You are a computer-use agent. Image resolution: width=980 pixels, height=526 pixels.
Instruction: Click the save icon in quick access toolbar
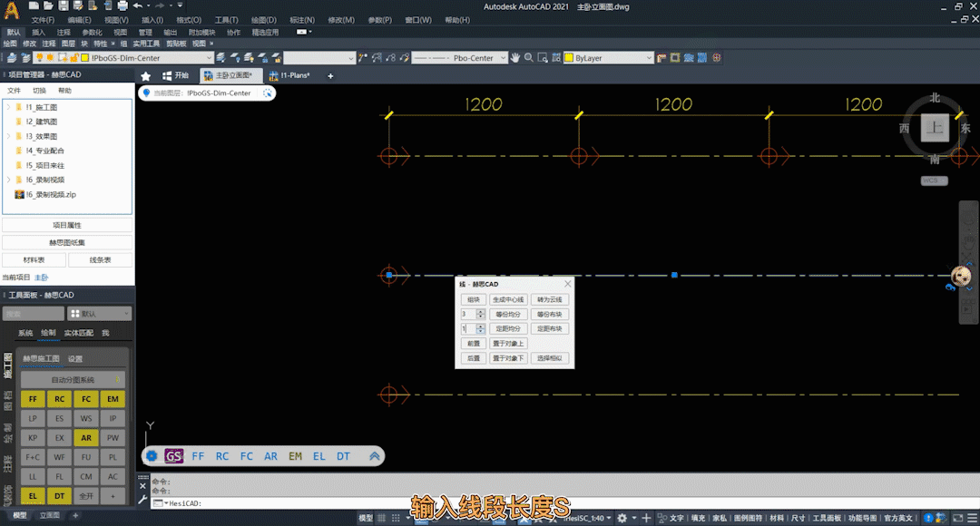coord(64,6)
